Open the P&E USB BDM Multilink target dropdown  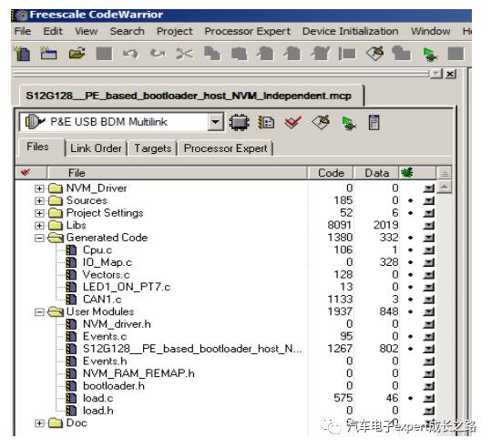click(215, 122)
